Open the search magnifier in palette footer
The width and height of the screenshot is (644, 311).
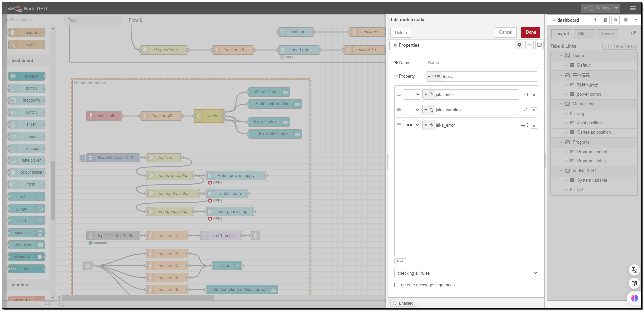tap(62, 304)
